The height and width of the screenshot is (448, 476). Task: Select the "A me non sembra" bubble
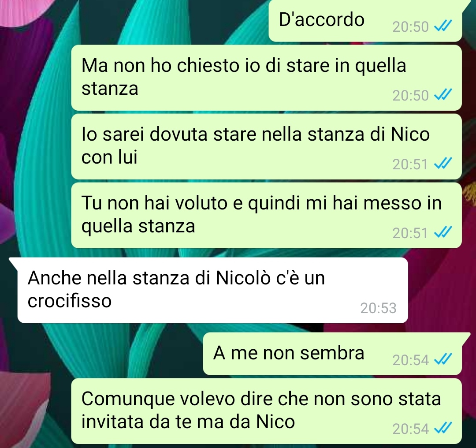pos(333,354)
